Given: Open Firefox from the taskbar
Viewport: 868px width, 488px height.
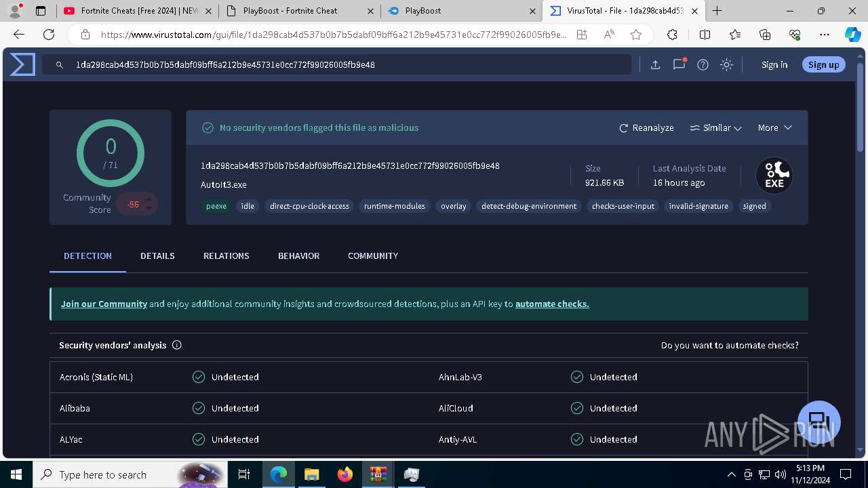Looking at the screenshot, I should (345, 474).
